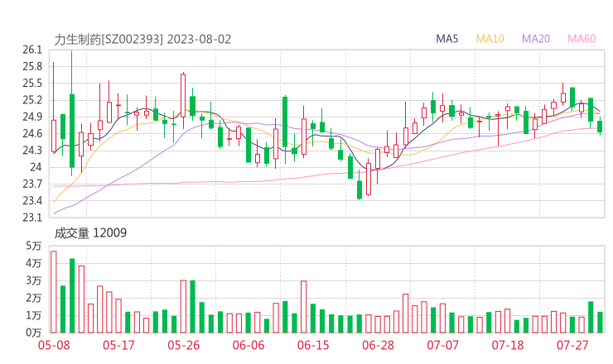Click the 23.4 price axis label
The height and width of the screenshot is (364, 613).
32,201
